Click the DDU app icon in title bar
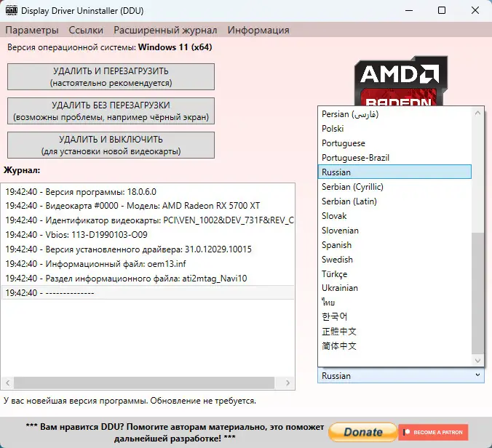 [11, 11]
